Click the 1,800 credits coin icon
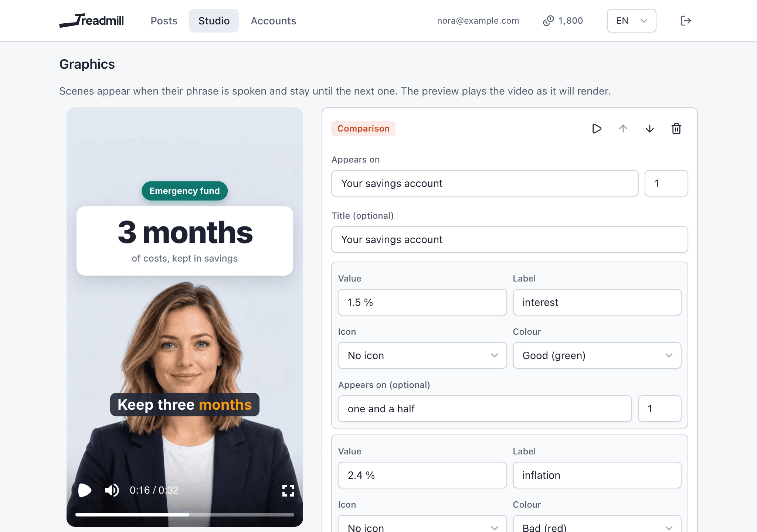Image resolution: width=757 pixels, height=532 pixels. pyautogui.click(x=549, y=21)
